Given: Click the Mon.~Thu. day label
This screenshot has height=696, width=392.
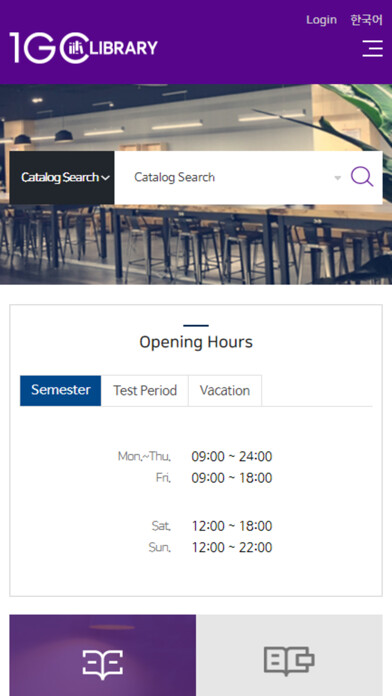Looking at the screenshot, I should click(144, 456).
